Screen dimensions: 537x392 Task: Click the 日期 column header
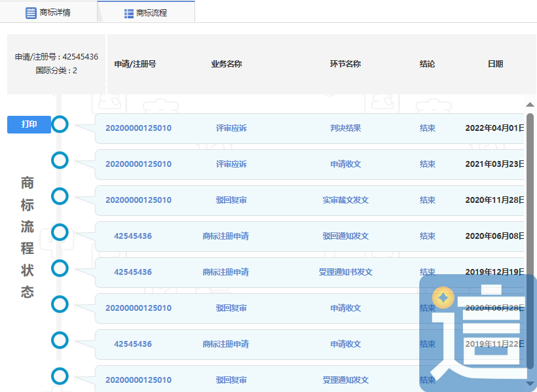495,64
